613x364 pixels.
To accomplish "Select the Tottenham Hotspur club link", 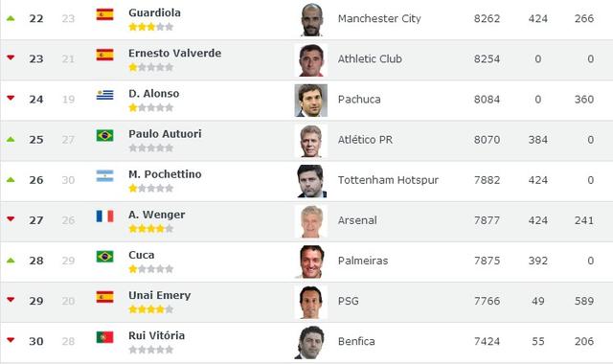I will tap(388, 180).
